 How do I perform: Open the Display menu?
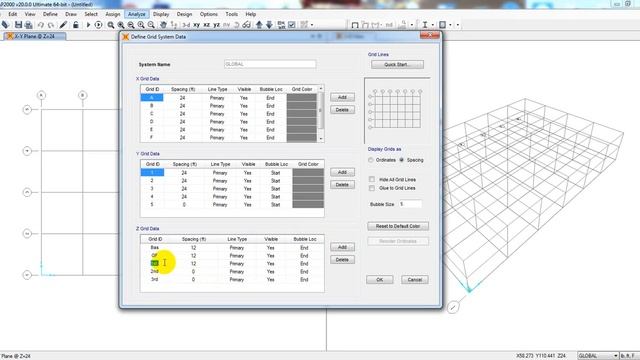coord(161,14)
